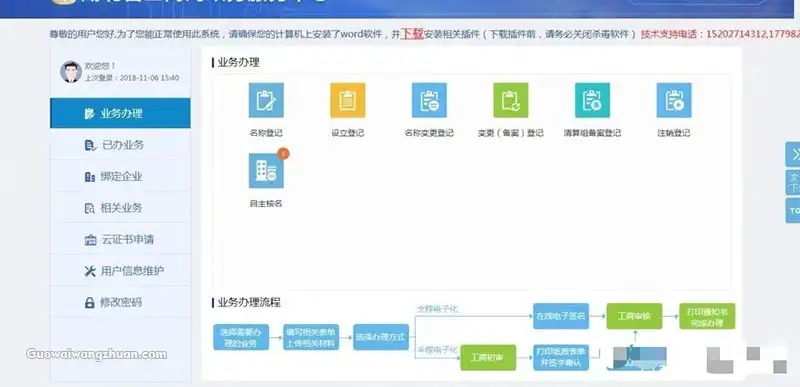Open the 名称登记 business icon
The width and height of the screenshot is (800, 387).
click(266, 100)
